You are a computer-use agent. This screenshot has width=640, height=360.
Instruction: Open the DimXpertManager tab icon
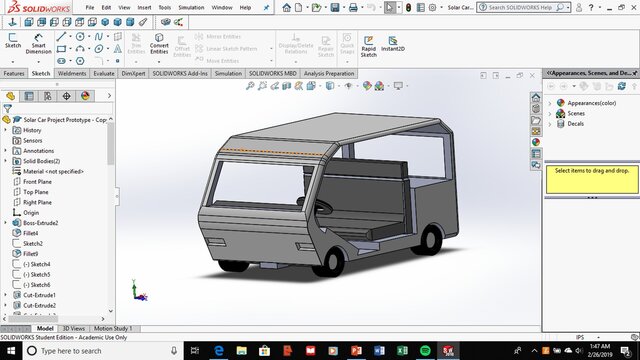pos(67,96)
